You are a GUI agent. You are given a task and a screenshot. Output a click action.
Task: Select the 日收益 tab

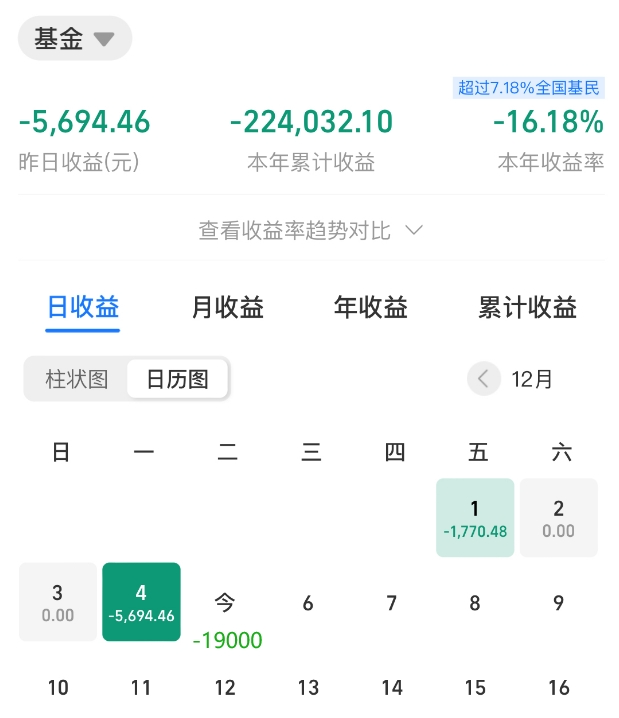tap(83, 307)
